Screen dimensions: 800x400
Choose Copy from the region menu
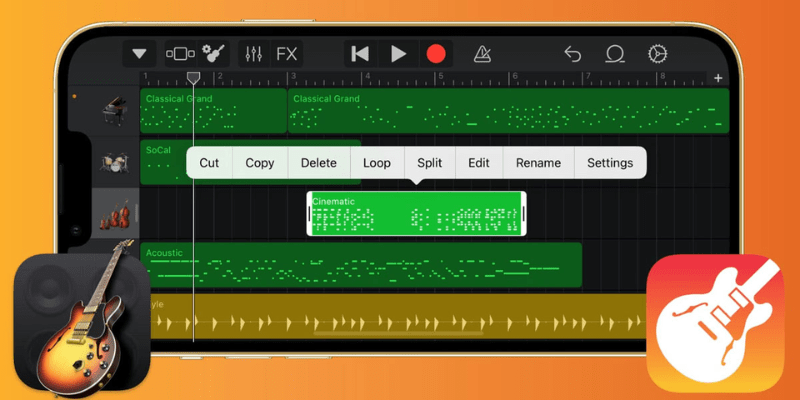260,163
